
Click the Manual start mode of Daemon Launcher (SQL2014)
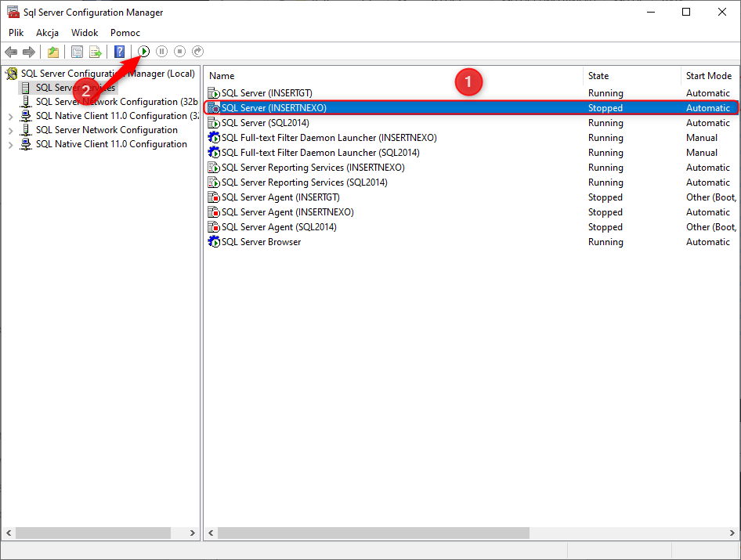tap(702, 153)
